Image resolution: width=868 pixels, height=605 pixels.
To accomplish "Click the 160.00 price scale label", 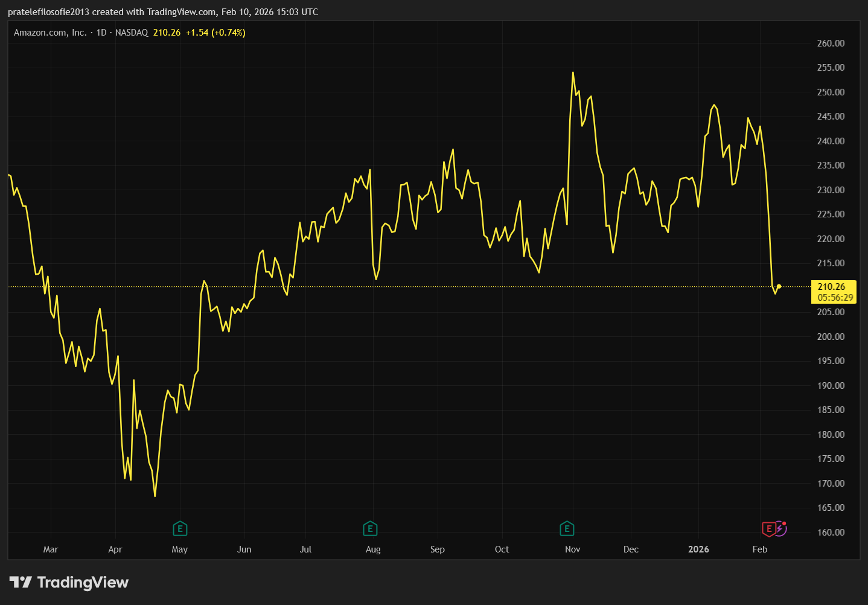I will coord(831,533).
